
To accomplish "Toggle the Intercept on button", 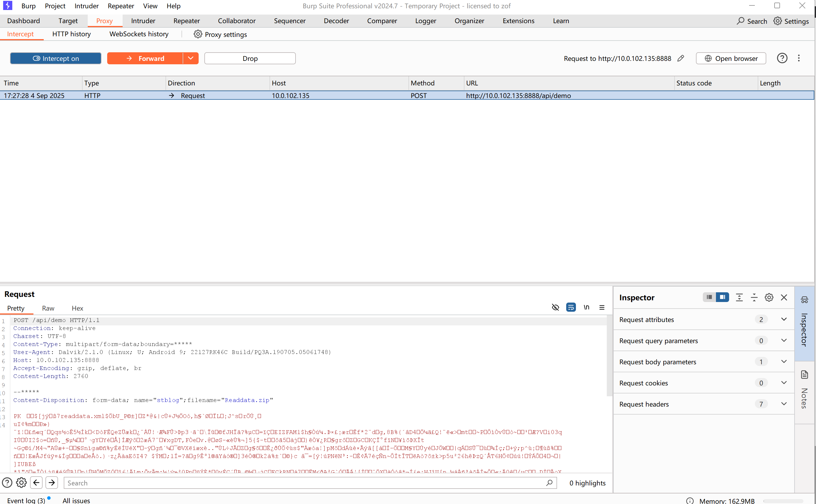I will tap(56, 58).
